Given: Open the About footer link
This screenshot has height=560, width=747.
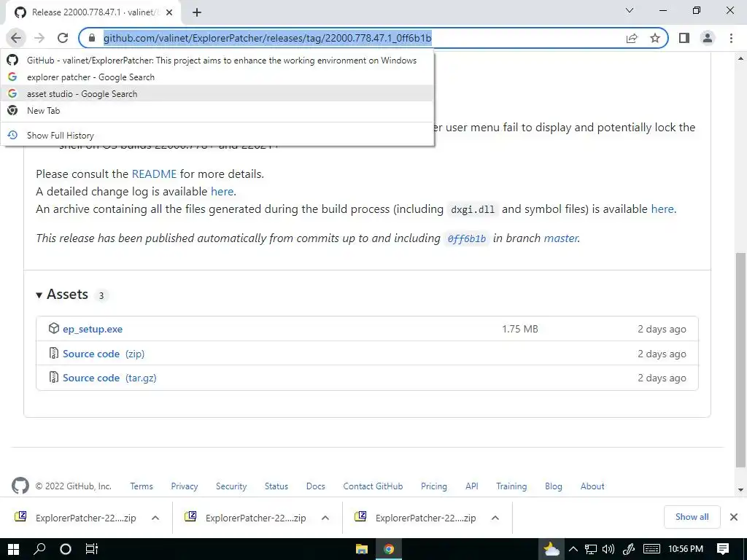Looking at the screenshot, I should coord(592,486).
